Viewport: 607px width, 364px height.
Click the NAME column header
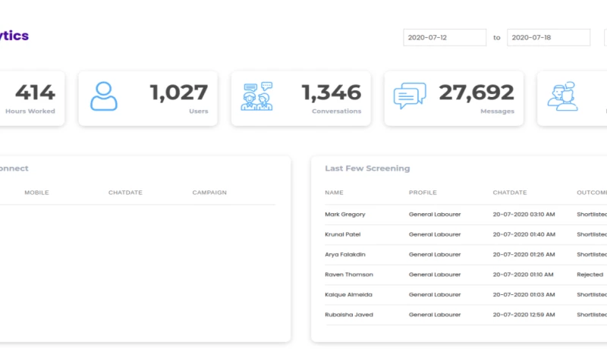334,193
